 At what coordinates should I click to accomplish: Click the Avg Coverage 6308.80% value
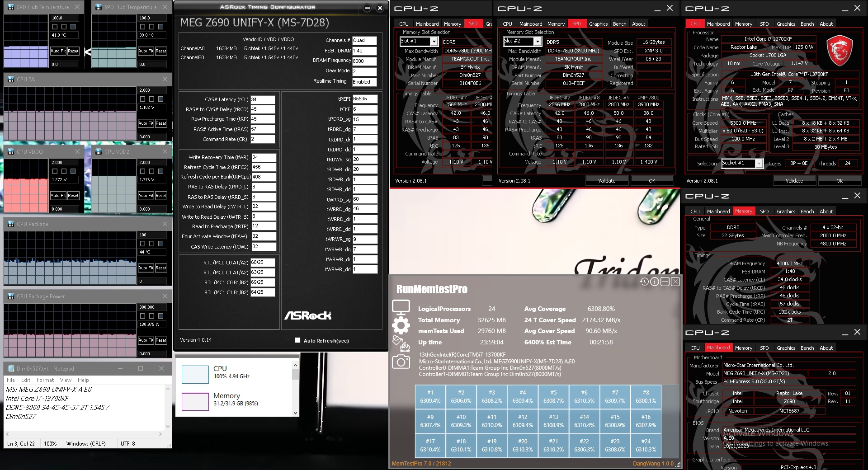tap(601, 309)
